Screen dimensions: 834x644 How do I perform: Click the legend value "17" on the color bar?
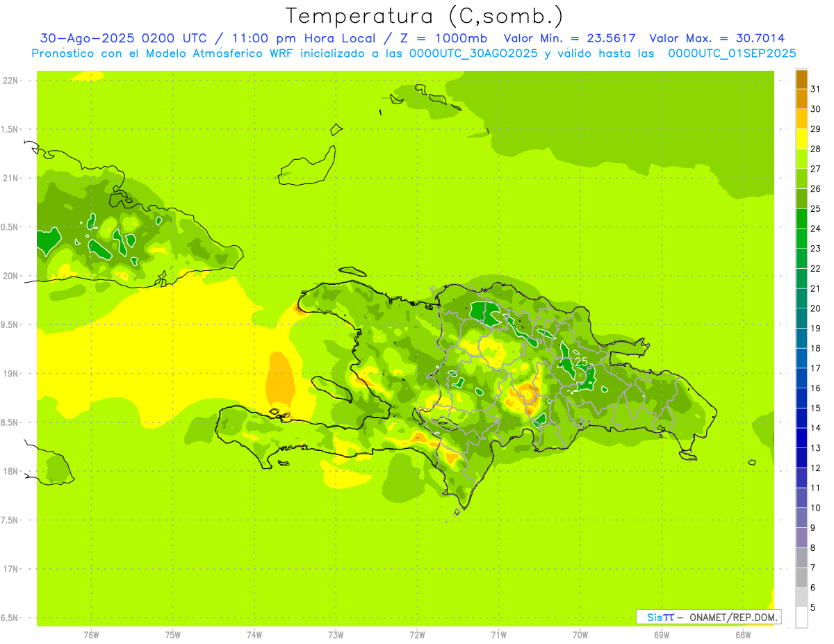816,368
